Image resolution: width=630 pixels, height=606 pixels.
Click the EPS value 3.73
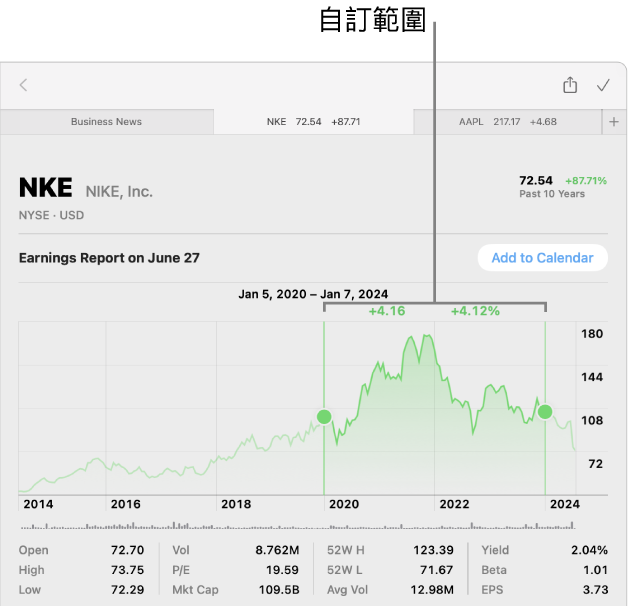(595, 590)
